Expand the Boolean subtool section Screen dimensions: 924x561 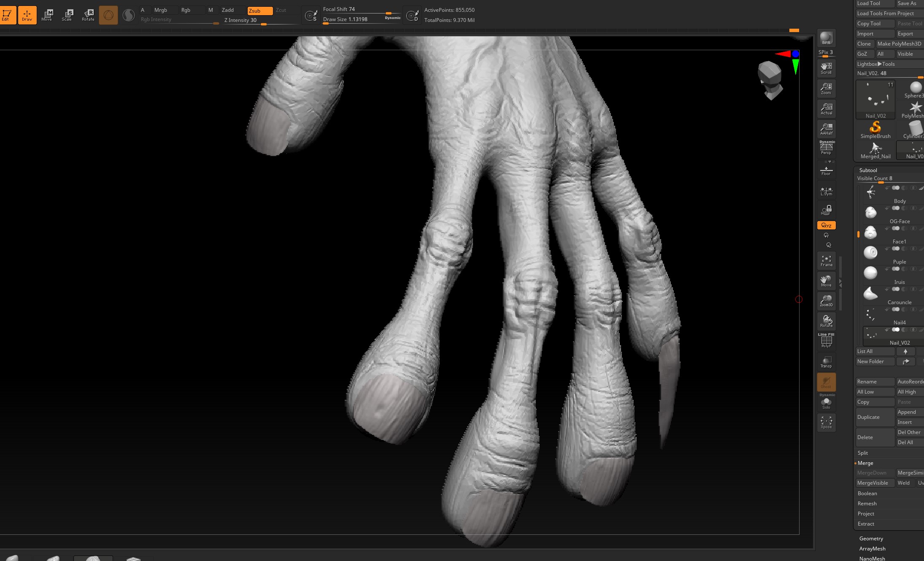pos(867,493)
